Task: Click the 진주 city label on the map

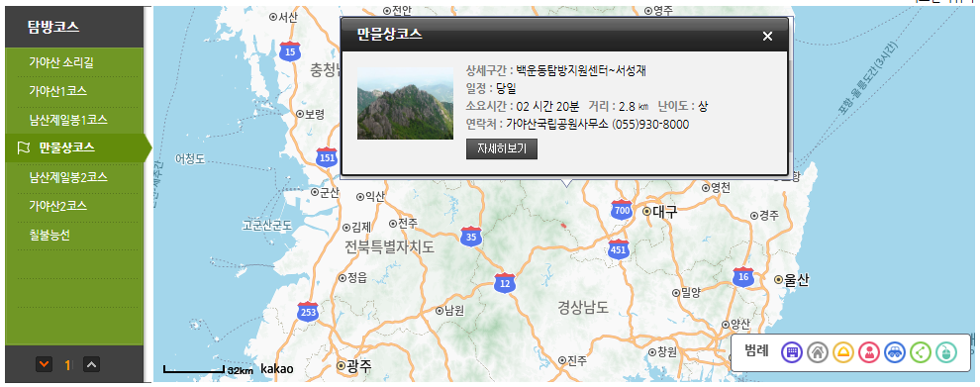Action: [x=577, y=360]
